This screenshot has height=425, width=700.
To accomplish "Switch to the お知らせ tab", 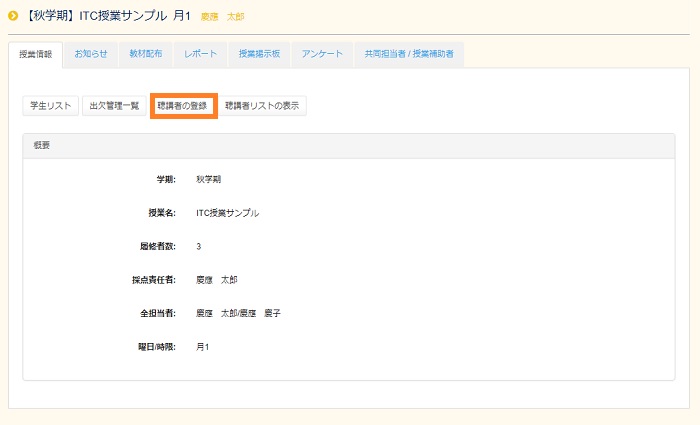I will click(91, 54).
